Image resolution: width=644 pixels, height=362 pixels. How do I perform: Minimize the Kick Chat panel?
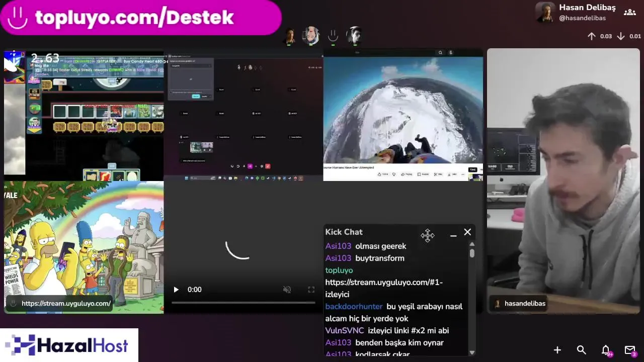(x=453, y=234)
